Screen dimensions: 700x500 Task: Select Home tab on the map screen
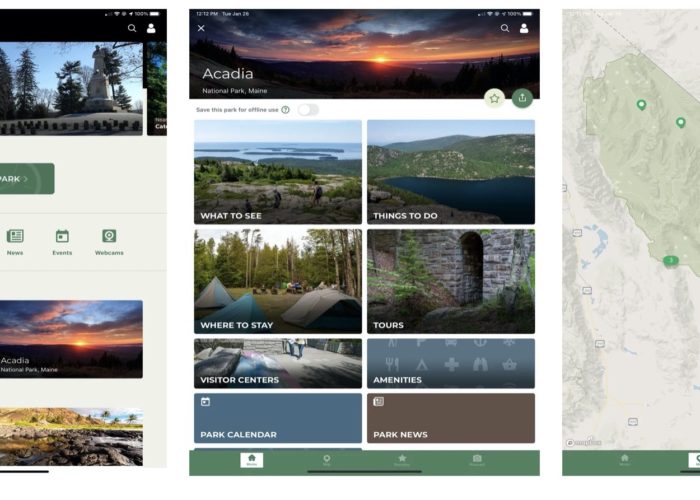click(625, 460)
